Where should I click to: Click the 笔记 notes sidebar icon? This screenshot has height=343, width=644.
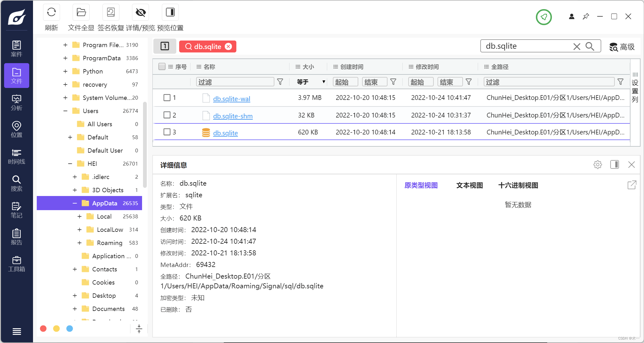tap(16, 210)
